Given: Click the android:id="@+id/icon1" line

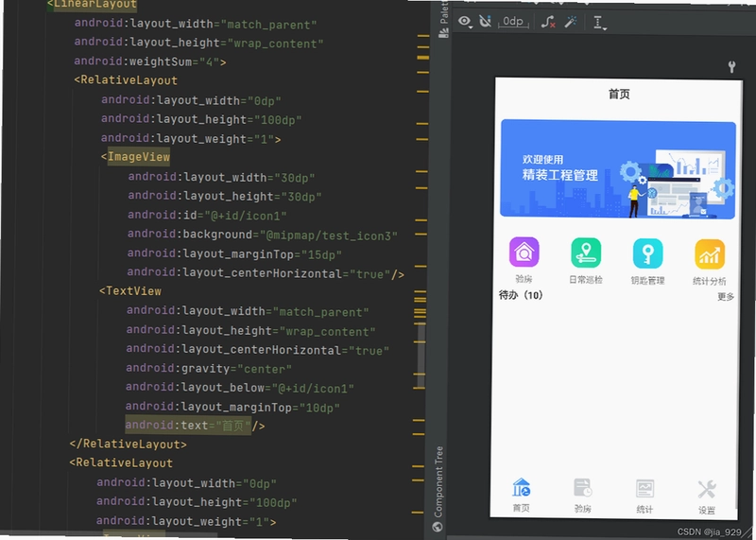Looking at the screenshot, I should pos(207,216).
